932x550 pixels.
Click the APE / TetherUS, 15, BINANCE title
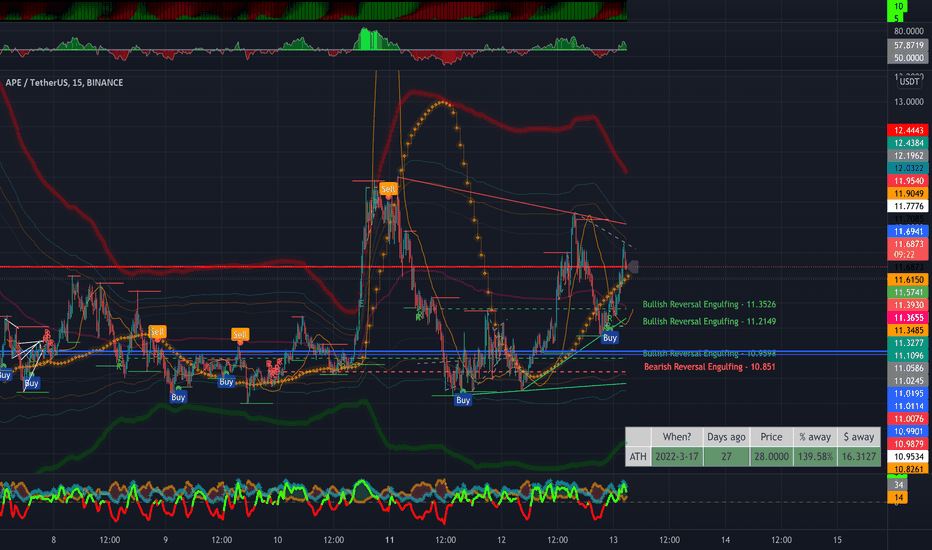pyautogui.click(x=64, y=83)
